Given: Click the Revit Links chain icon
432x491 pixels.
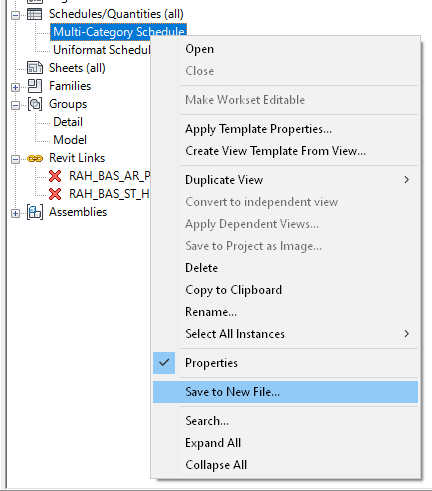Looking at the screenshot, I should tap(35, 158).
